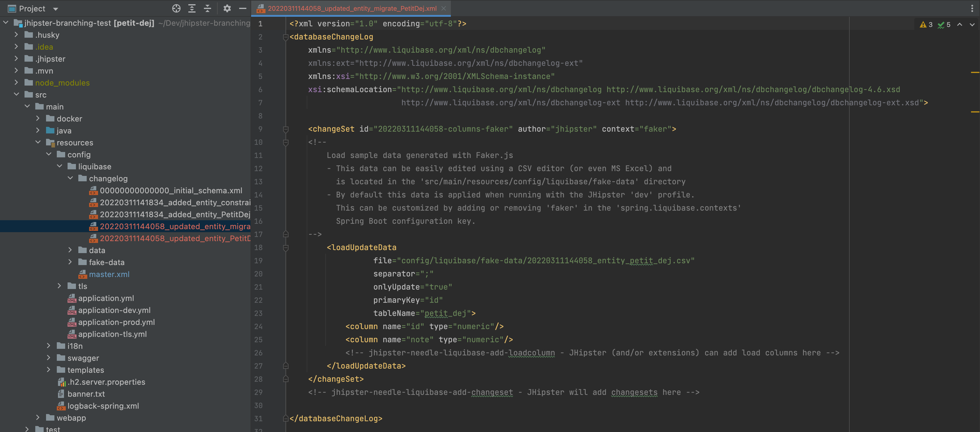This screenshot has width=980, height=432.
Task: Open editor tab options kebab menu
Action: coord(972,8)
